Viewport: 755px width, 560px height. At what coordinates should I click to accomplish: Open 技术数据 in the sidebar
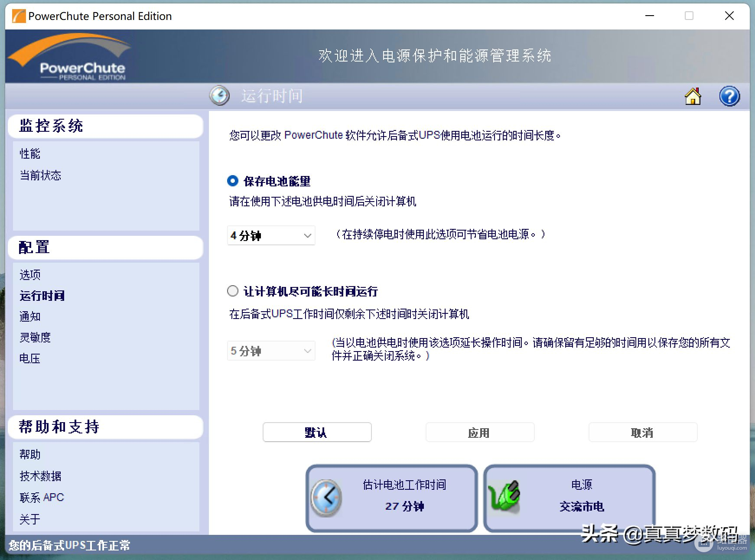[x=40, y=476]
